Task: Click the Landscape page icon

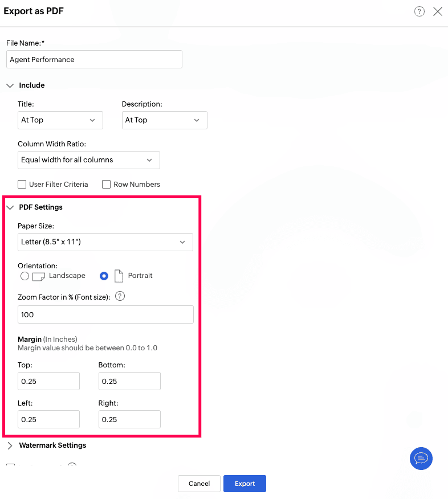Action: pos(39,276)
